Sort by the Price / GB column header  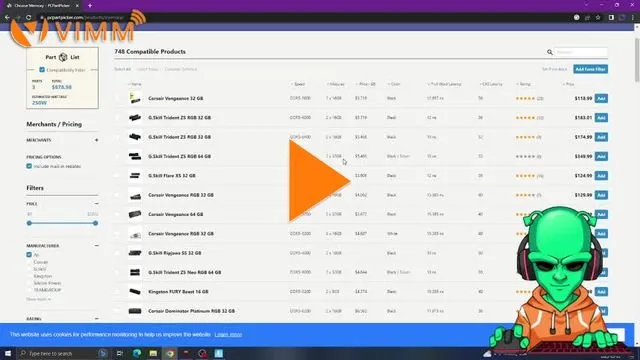[366, 84]
